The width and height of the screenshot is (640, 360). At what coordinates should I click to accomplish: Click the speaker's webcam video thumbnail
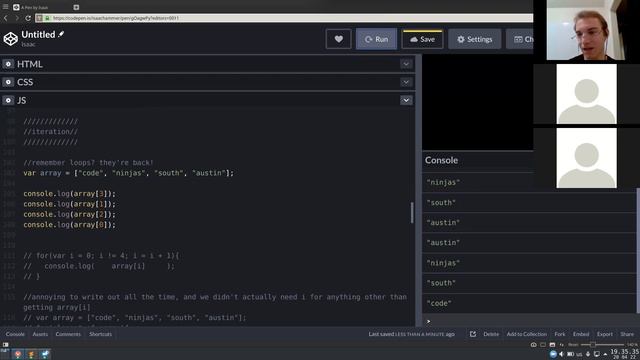(586, 30)
